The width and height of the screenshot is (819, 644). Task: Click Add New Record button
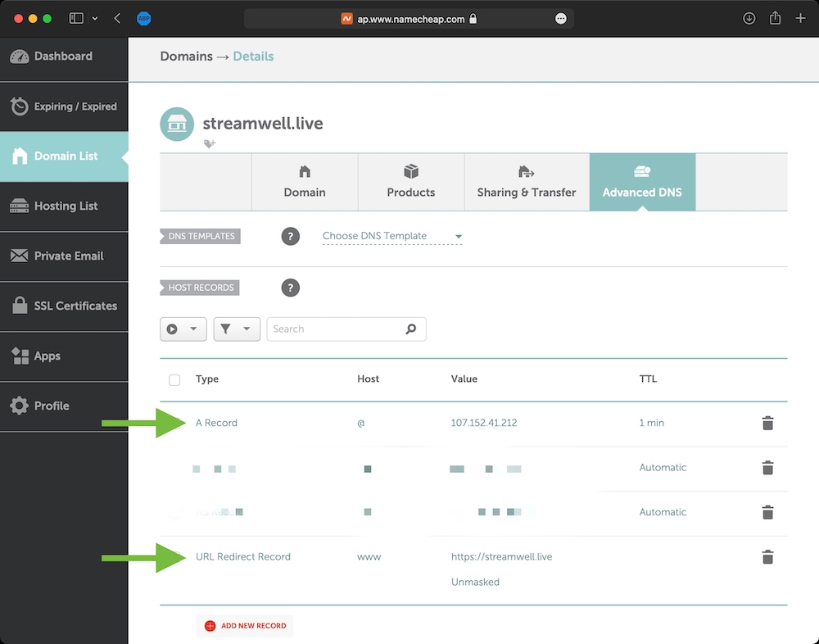[245, 626]
